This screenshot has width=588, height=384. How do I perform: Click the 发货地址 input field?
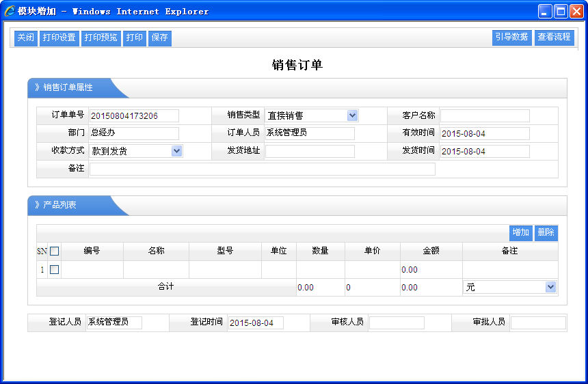[x=310, y=151]
